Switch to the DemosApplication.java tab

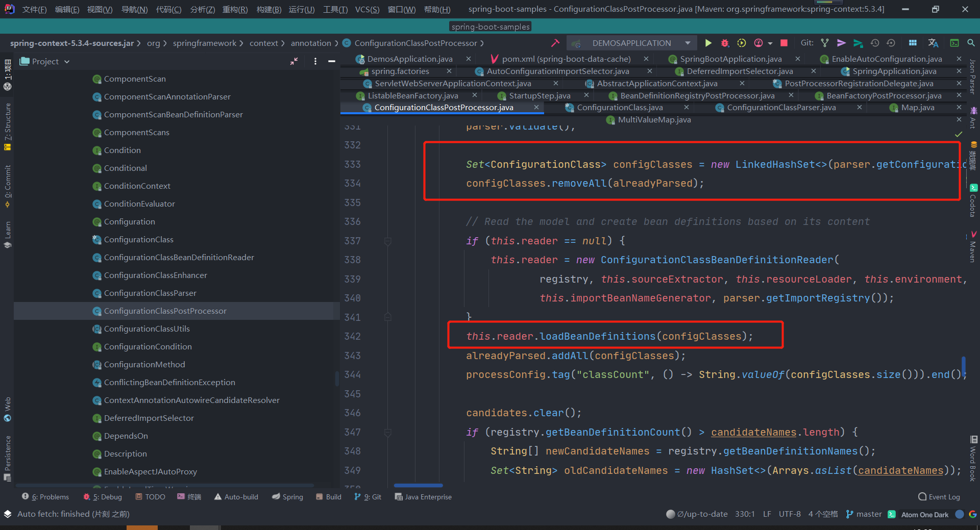click(x=409, y=59)
